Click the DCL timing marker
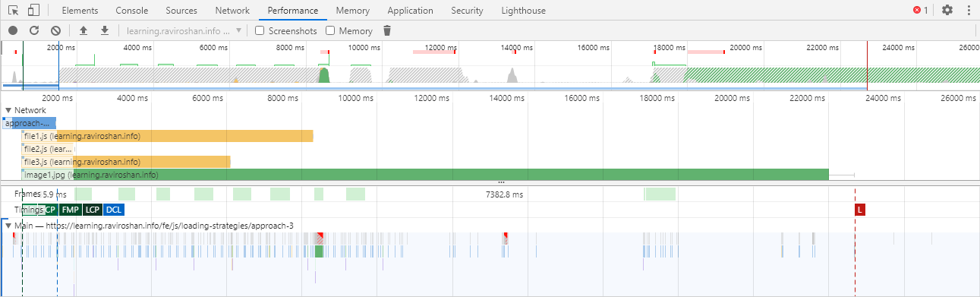Image resolution: width=980 pixels, height=297 pixels. coord(113,210)
